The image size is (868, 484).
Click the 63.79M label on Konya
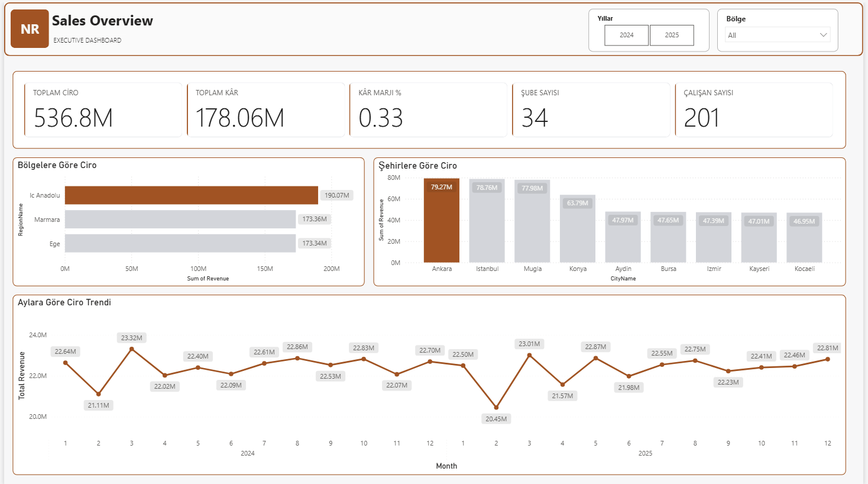click(x=578, y=203)
